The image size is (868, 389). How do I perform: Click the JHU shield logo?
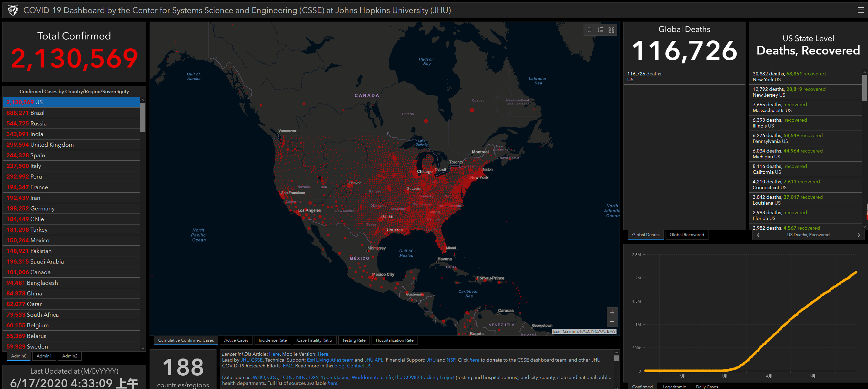pyautogui.click(x=13, y=10)
